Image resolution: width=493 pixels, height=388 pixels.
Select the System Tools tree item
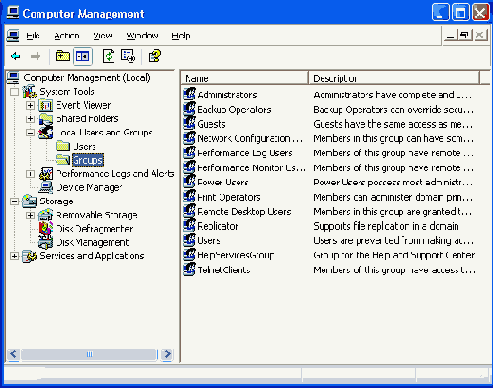tap(67, 92)
